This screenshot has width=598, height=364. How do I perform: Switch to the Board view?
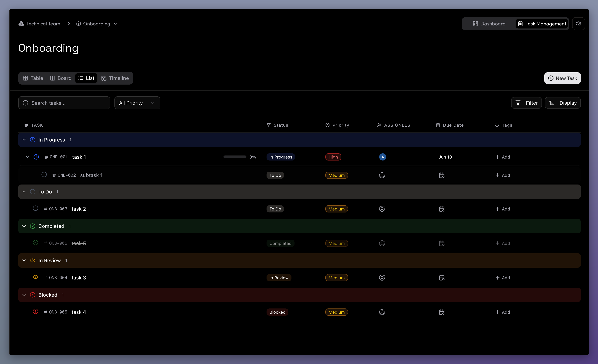[61, 78]
